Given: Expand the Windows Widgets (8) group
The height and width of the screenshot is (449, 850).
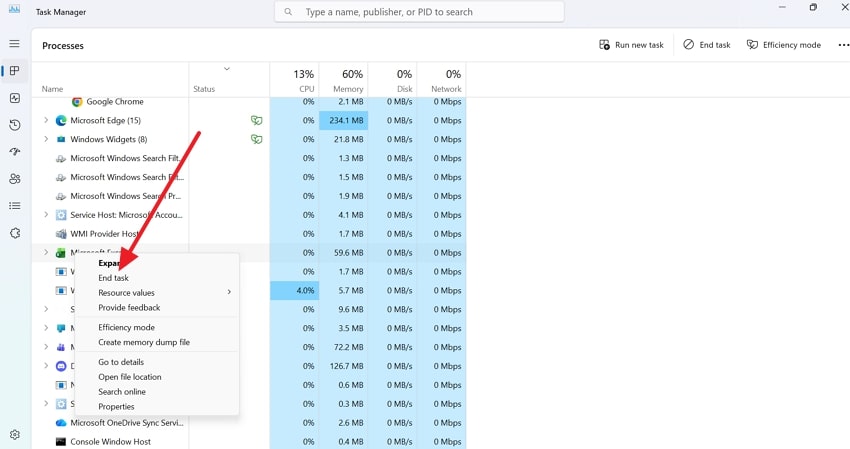Looking at the screenshot, I should click(x=46, y=139).
